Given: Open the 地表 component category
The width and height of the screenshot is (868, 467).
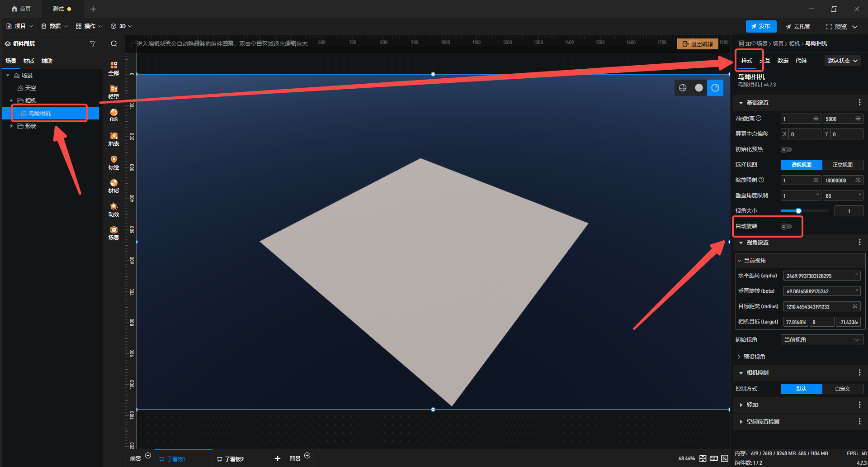Looking at the screenshot, I should pyautogui.click(x=113, y=139).
